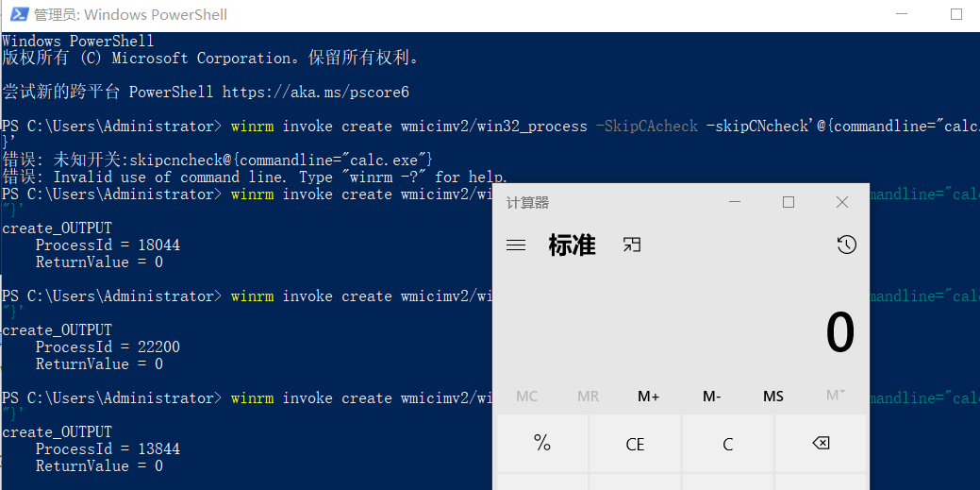This screenshot has width=980, height=490.
Task: Click the M+ memory add button
Action: (649, 397)
